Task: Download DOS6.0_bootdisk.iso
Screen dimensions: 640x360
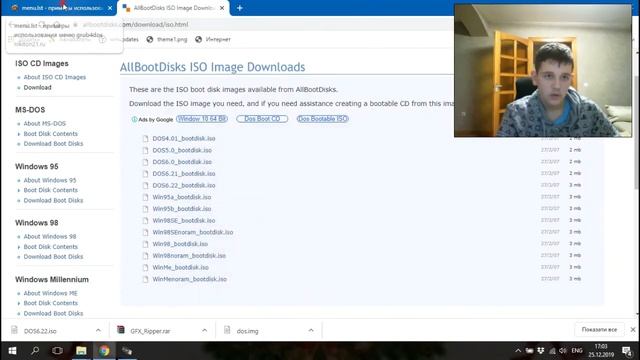Action: click(x=182, y=162)
